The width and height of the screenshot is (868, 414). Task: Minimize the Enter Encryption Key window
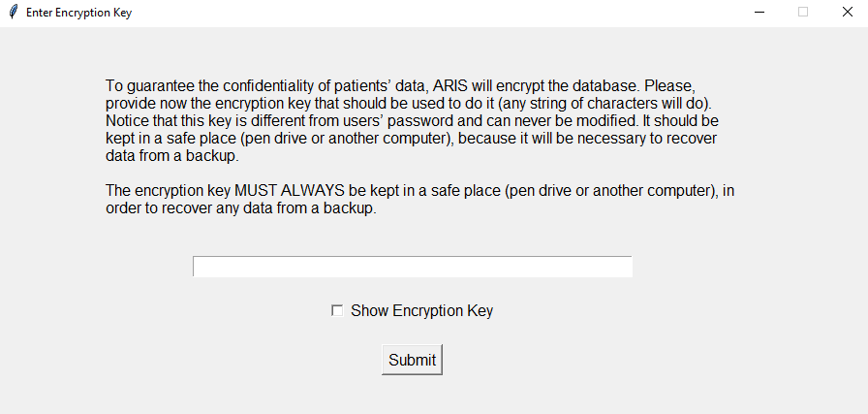click(x=759, y=13)
